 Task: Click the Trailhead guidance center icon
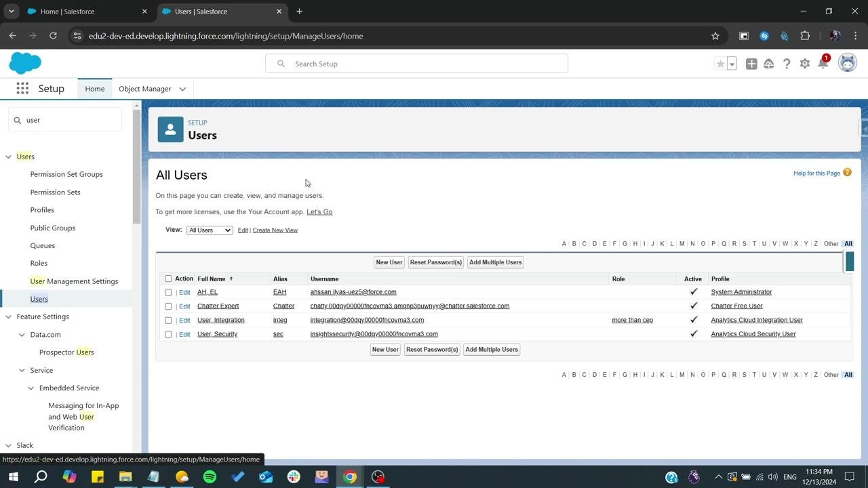coord(769,64)
